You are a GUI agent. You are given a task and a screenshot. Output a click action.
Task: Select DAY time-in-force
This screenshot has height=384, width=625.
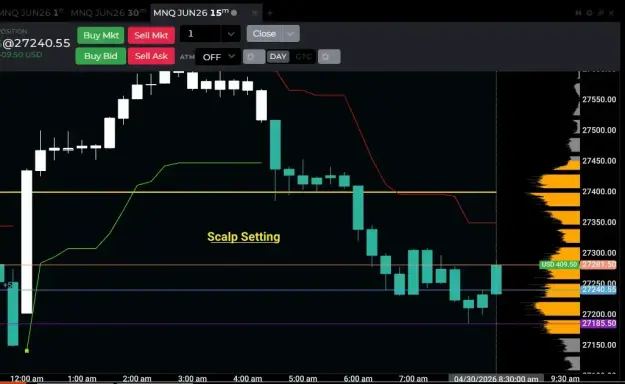click(x=278, y=57)
